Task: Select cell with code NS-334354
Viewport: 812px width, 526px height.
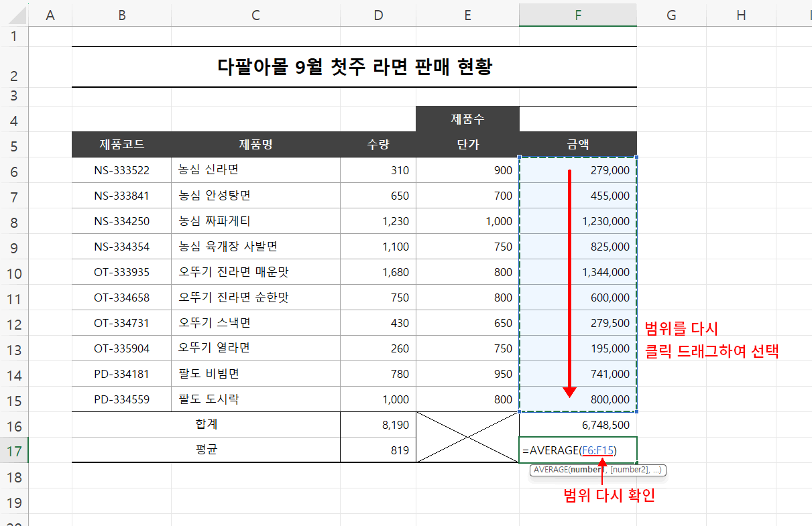Action: [x=121, y=247]
